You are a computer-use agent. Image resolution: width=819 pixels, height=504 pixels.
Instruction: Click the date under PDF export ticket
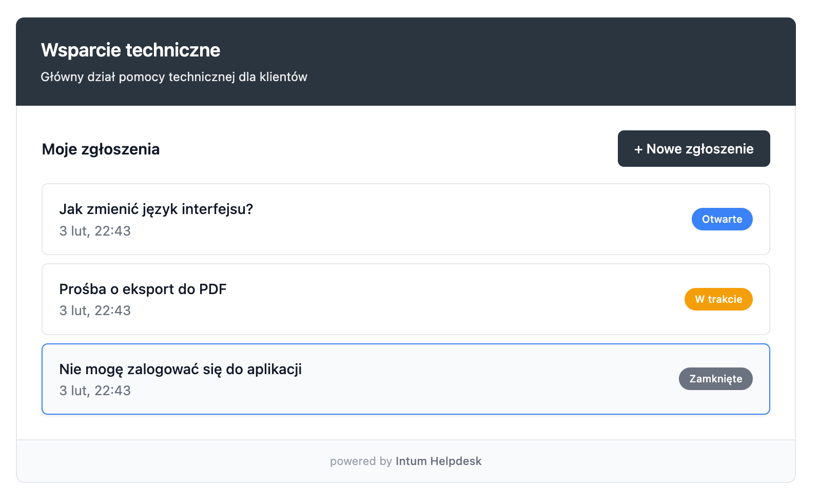tap(95, 311)
